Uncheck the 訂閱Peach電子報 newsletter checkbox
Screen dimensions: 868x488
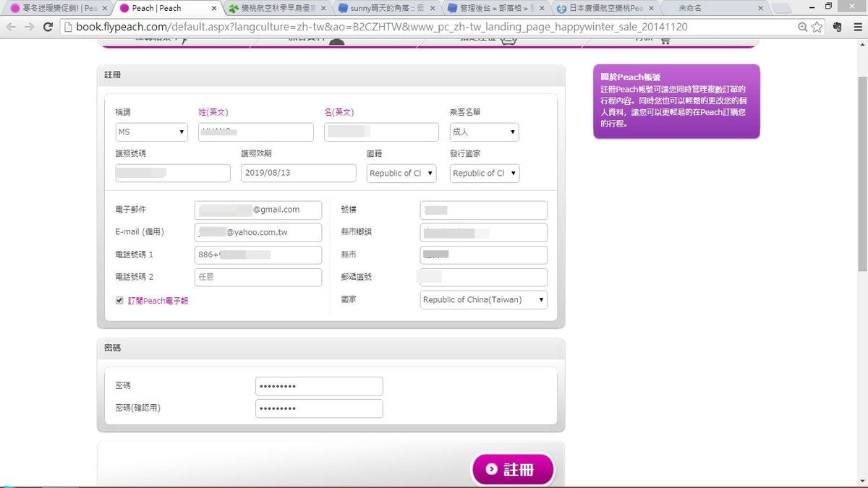[119, 300]
